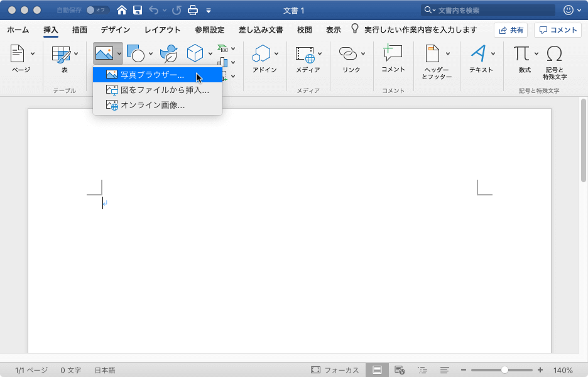Image resolution: width=588 pixels, height=377 pixels.
Task: Click the word count 0 文字
Action: pos(71,370)
